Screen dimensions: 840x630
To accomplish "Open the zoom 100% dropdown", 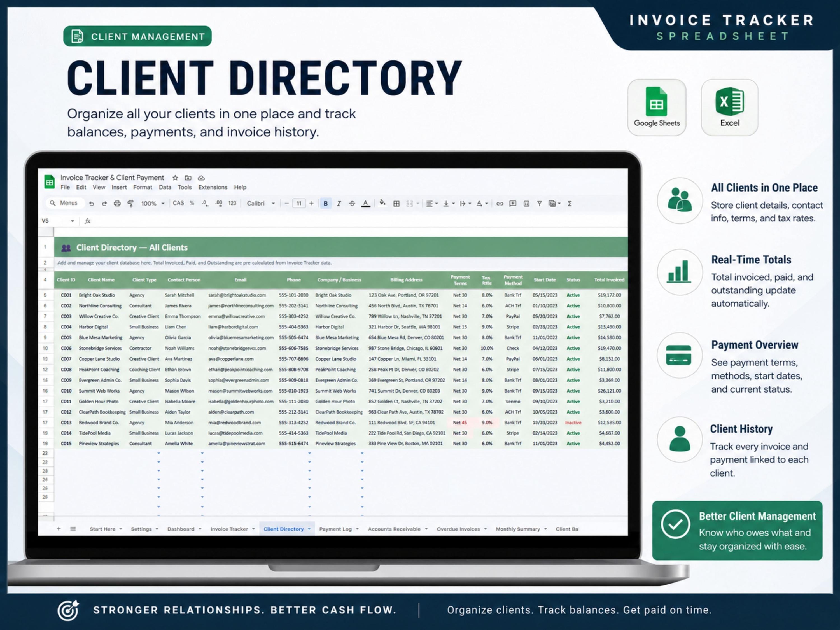I will (153, 204).
